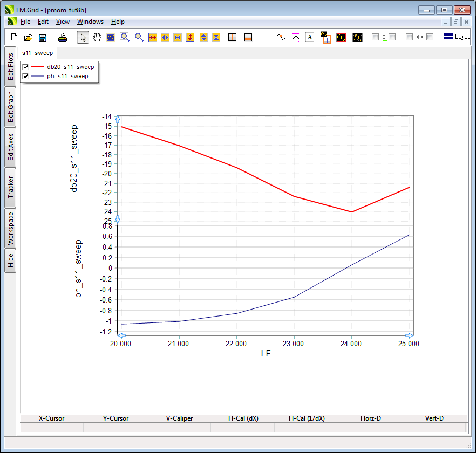This screenshot has height=453, width=476.
Task: Open the Tracker side panel
Action: (10, 188)
